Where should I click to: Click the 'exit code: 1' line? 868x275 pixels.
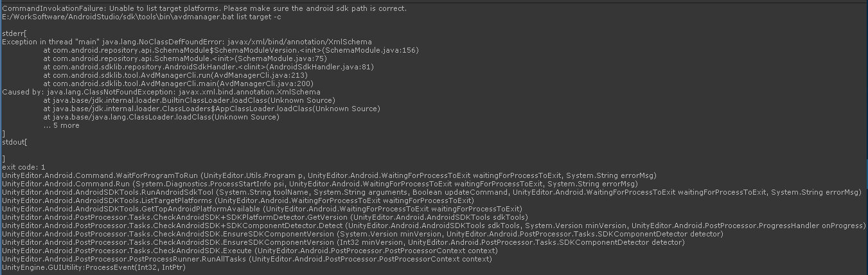pyautogui.click(x=24, y=167)
